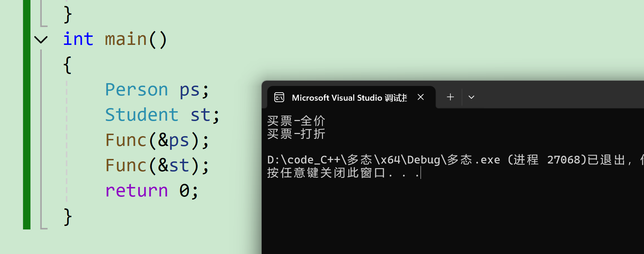Screen dimensions: 644x254
Task: Click the main function name
Action: (x=126, y=39)
